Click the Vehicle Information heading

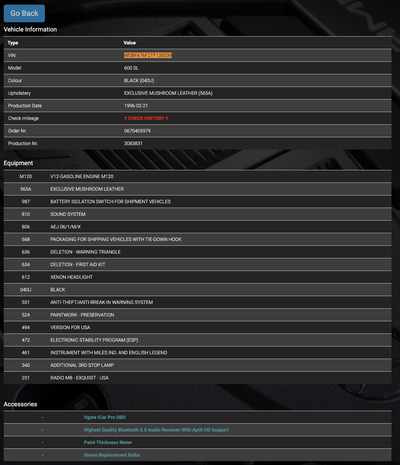click(x=30, y=29)
